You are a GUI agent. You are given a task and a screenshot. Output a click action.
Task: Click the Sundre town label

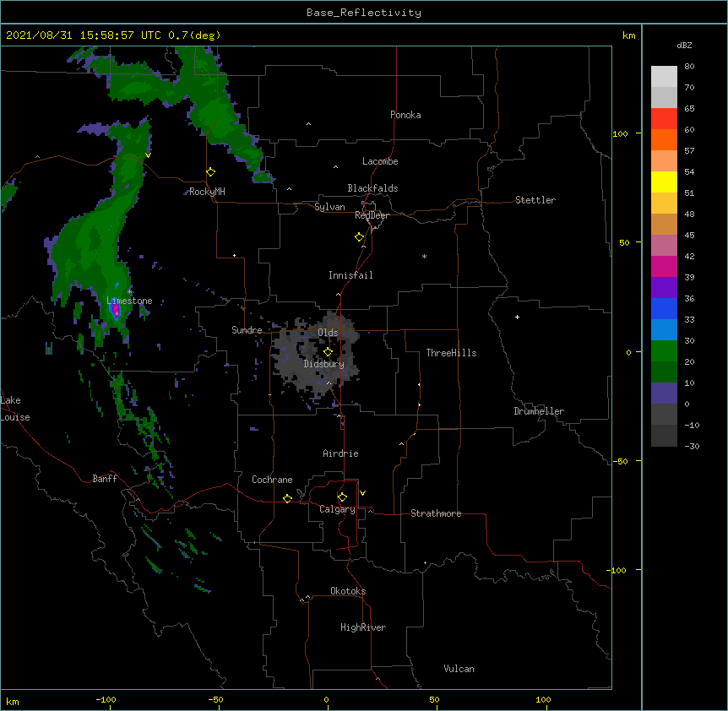(x=247, y=330)
